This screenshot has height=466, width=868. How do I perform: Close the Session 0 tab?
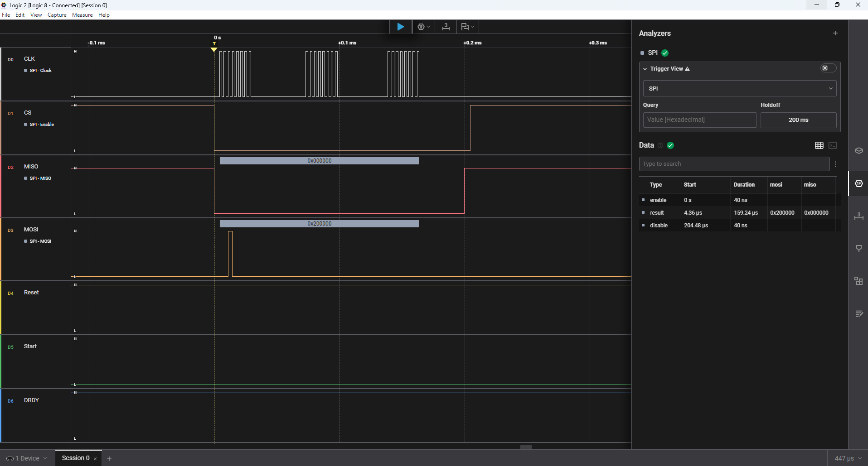pyautogui.click(x=95, y=459)
